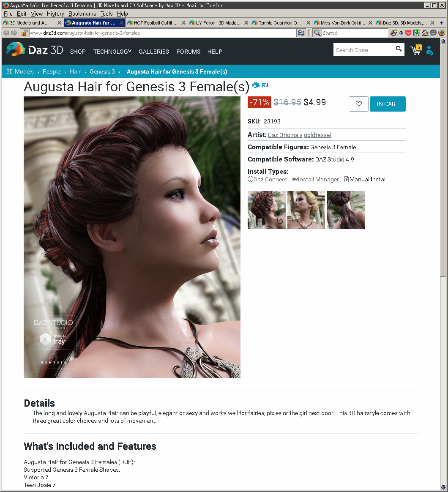Click 'Manual Install' install type
Image resolution: width=448 pixels, height=492 pixels.
(x=368, y=179)
